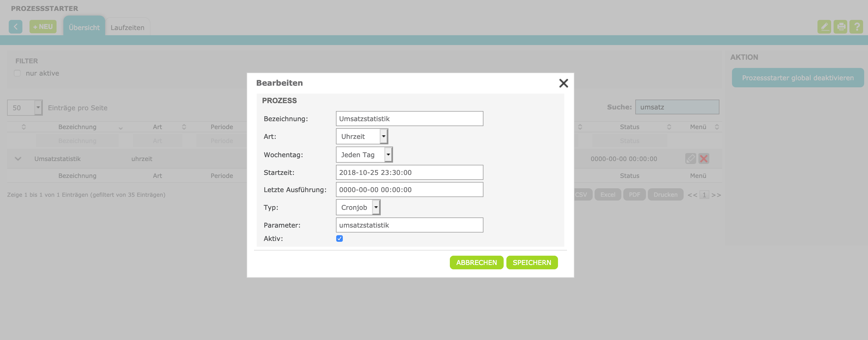Viewport: 868px width, 340px height.
Task: Open the Wochentag dropdown Jeden Tag
Action: (364, 154)
